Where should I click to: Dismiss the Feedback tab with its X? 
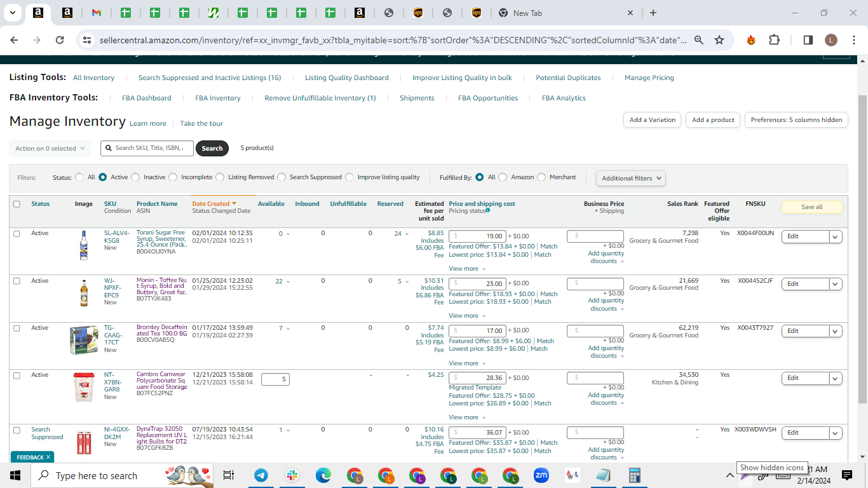48,457
